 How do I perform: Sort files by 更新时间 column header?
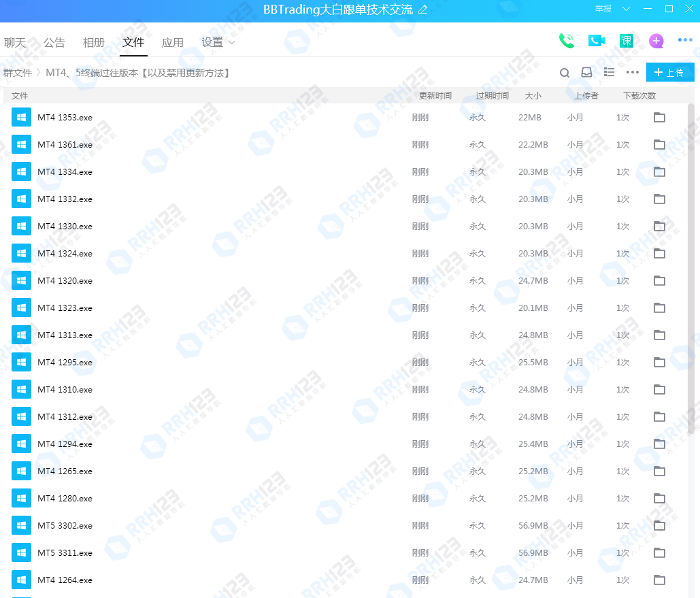(x=435, y=95)
